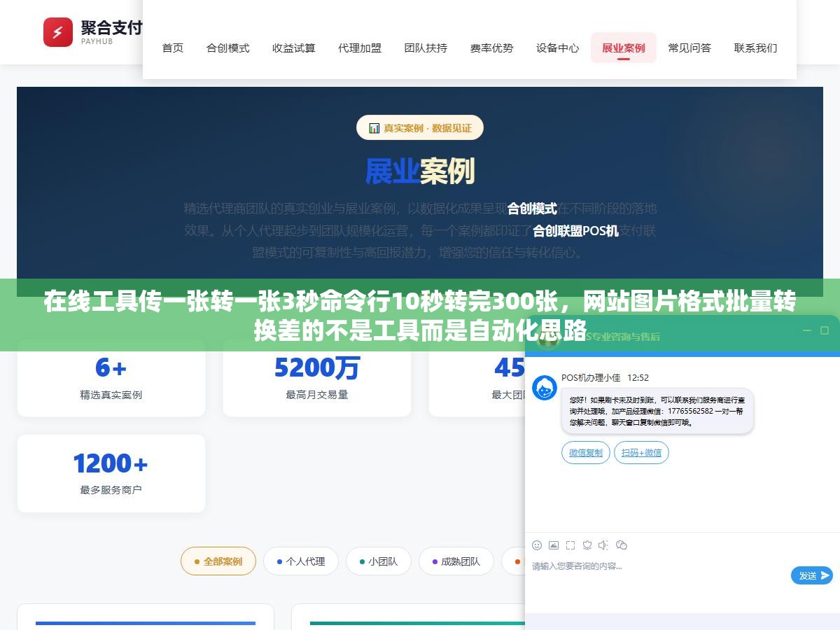Filter cases by 小团队

point(379,561)
